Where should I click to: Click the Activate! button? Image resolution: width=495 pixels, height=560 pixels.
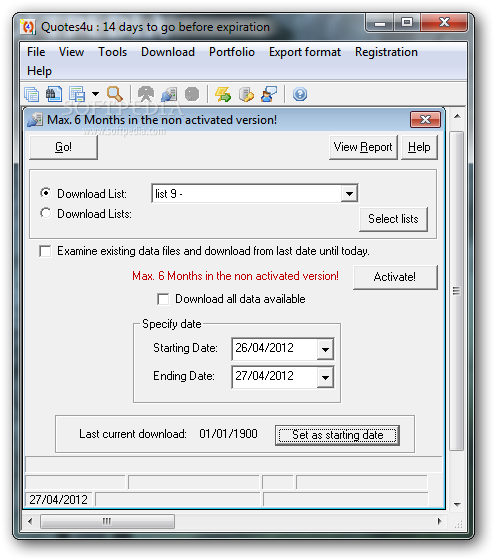point(395,277)
